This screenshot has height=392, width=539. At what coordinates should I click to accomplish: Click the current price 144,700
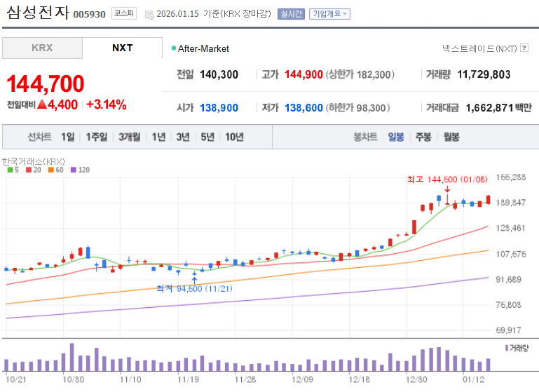(46, 83)
